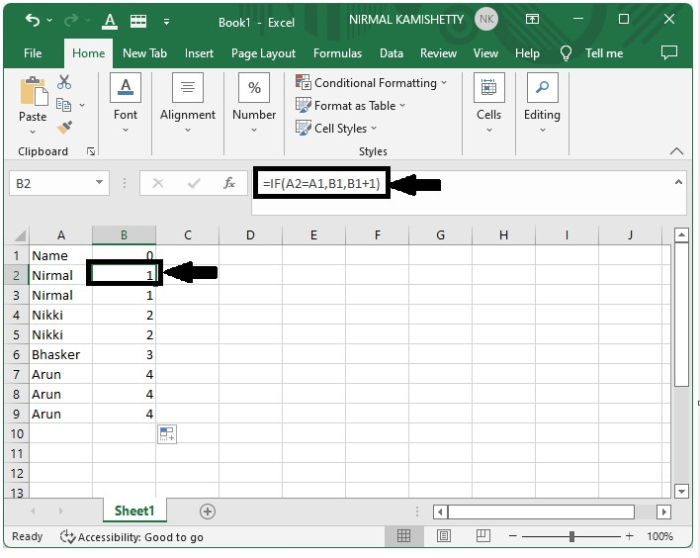Switch to Page Break Preview in status bar
The width and height of the screenshot is (700, 558).
pyautogui.click(x=483, y=536)
